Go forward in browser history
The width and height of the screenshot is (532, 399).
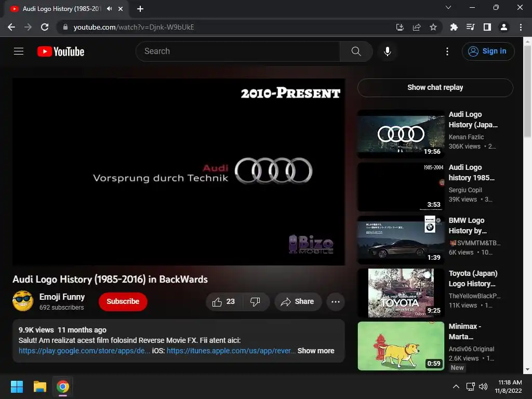click(28, 27)
